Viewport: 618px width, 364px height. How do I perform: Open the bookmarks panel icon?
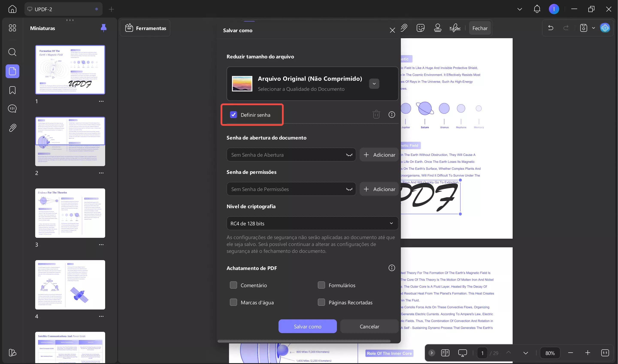[12, 90]
